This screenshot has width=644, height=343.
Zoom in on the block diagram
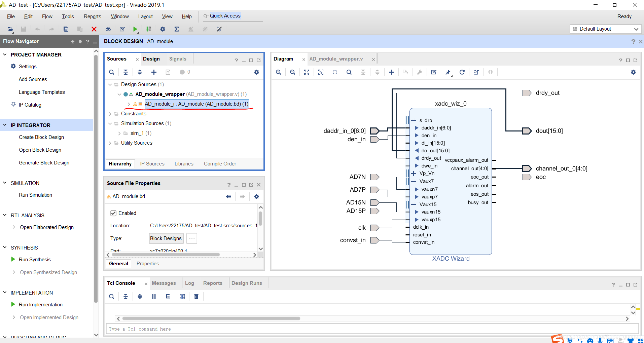click(x=278, y=72)
